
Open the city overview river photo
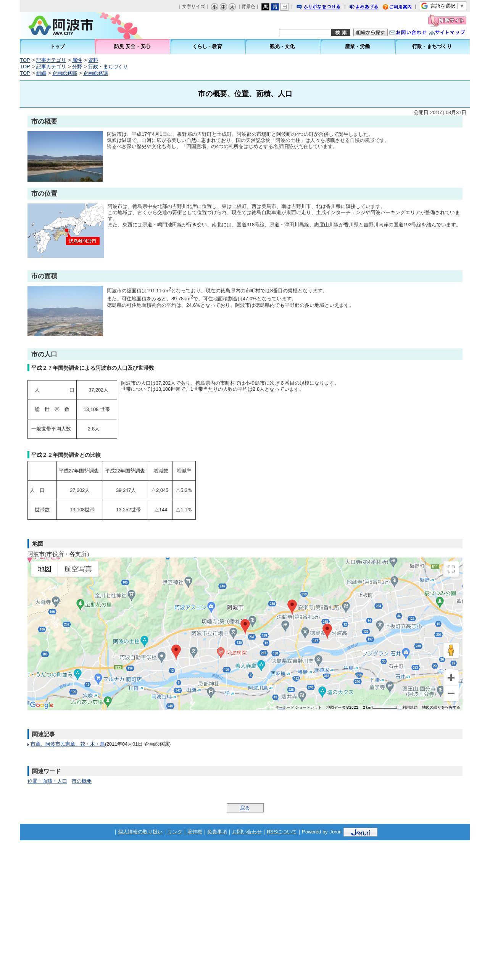(65, 156)
